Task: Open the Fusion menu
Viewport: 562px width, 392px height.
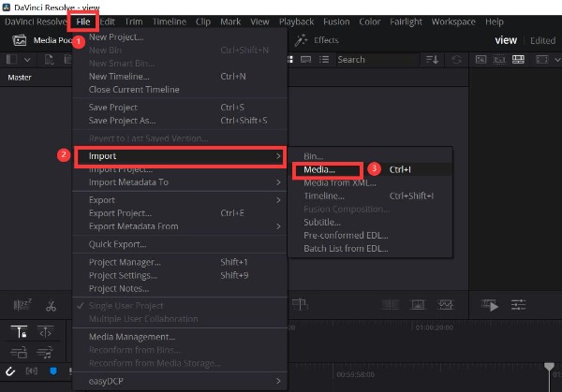Action: pyautogui.click(x=336, y=22)
